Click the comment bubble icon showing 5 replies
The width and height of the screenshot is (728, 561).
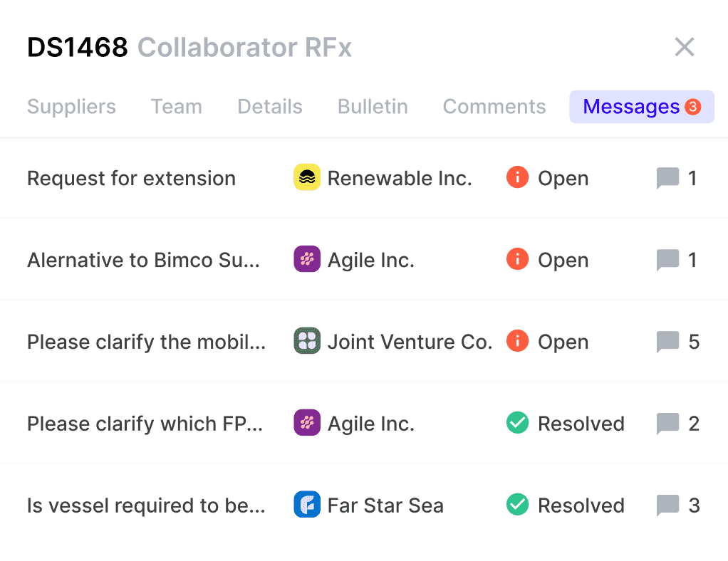[667, 342]
